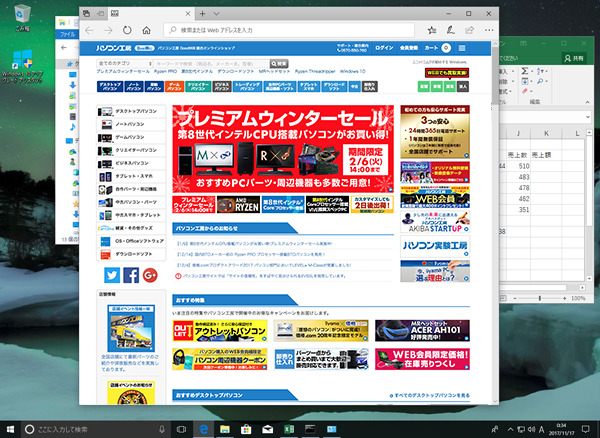The width and height of the screenshot is (600, 438).
Task: Click 共有 share button in Excel
Action: coord(574,58)
